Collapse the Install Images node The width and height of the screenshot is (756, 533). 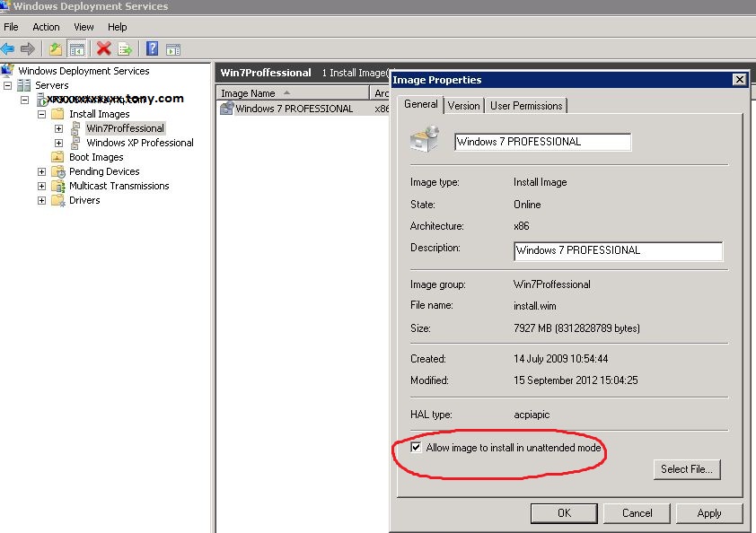[x=41, y=114]
